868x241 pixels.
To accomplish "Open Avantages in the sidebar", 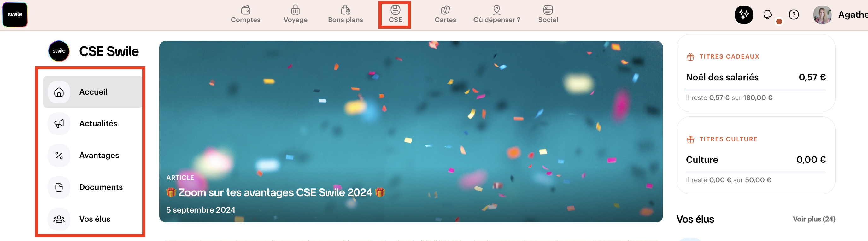I will pos(92,155).
